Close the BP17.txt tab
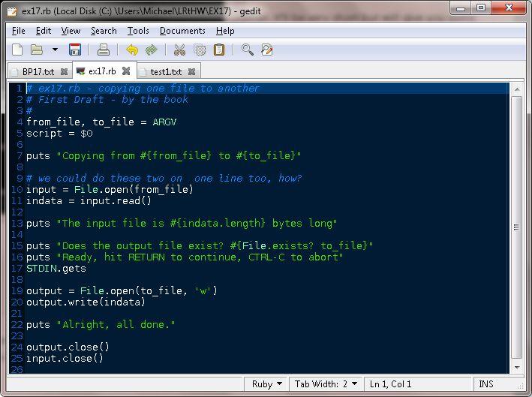Viewport: 532px width, 397px height. (64, 71)
